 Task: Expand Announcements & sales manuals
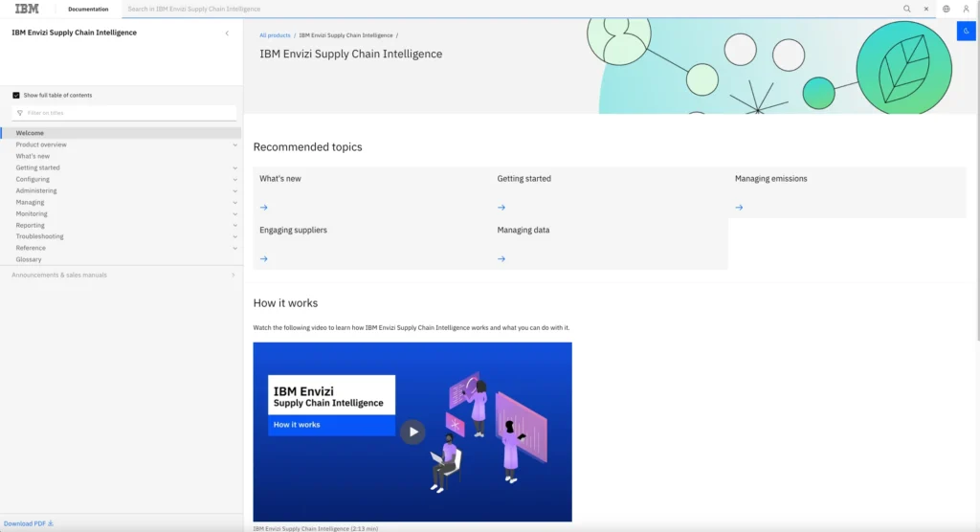click(233, 276)
